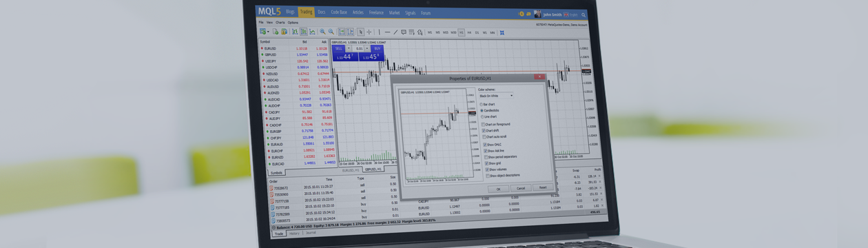Switch to the History tab
The image size is (868, 248).
294,234
